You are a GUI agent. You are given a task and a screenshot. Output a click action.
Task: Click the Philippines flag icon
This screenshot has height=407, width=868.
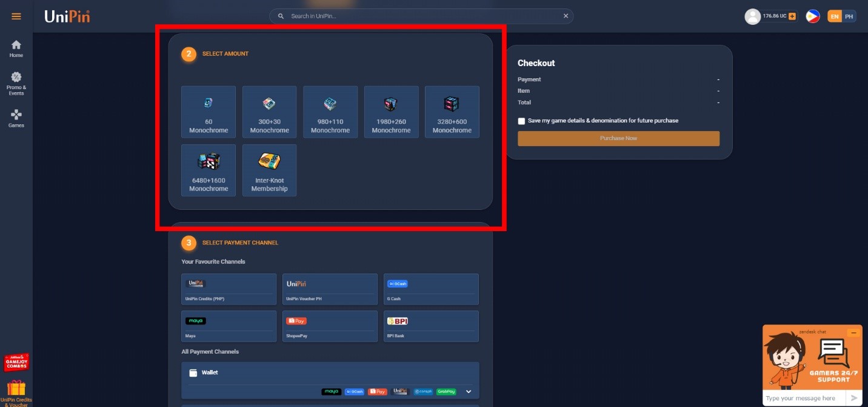pos(813,16)
